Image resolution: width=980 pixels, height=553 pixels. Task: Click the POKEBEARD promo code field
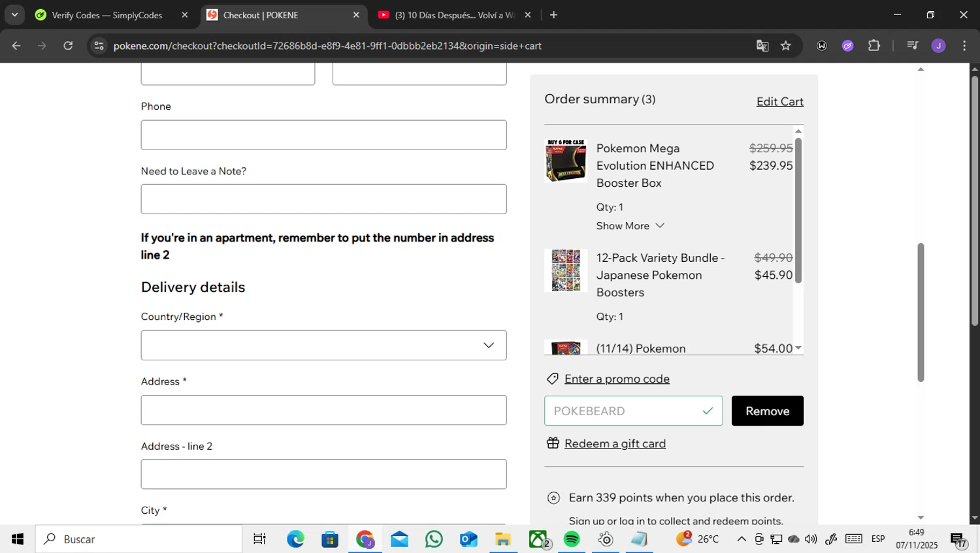(633, 411)
